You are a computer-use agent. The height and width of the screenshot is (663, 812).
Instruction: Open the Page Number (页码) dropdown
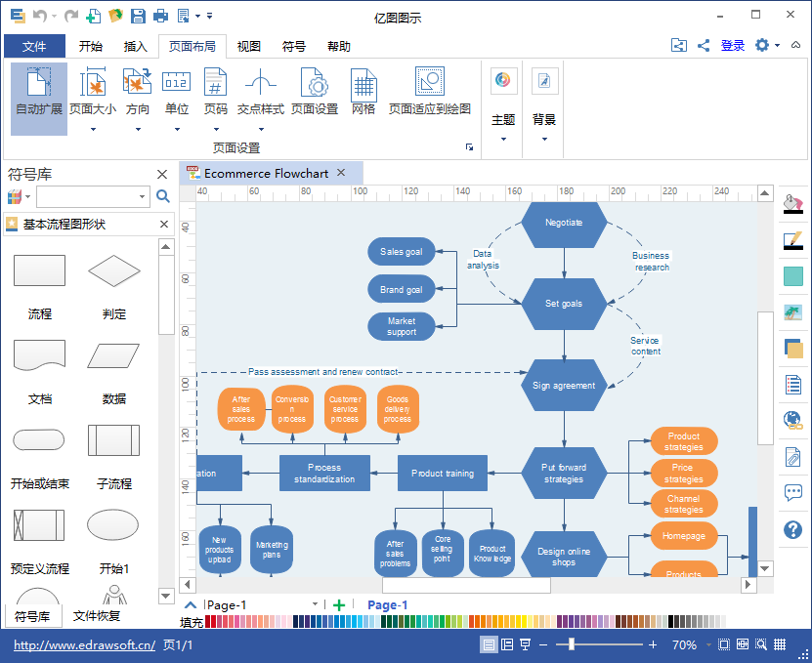coord(215,99)
